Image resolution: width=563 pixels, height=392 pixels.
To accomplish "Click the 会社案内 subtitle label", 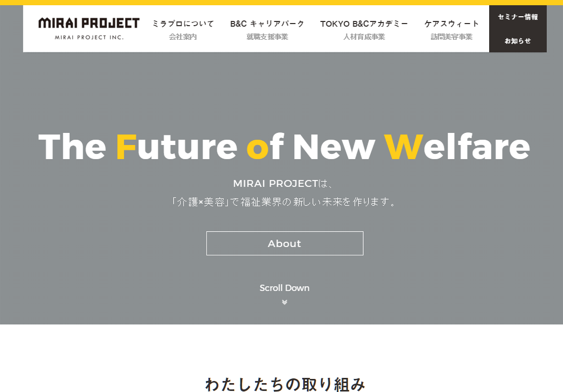I will (183, 37).
